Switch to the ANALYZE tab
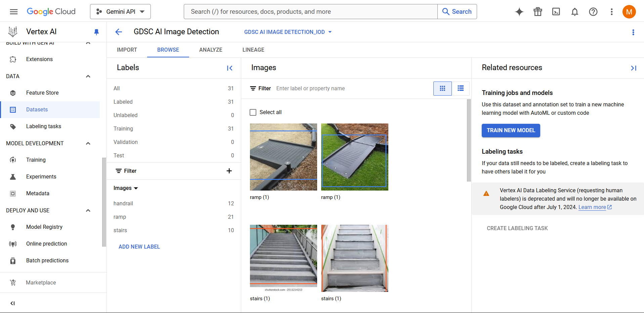Viewport: 644px width, 313px height. click(211, 50)
